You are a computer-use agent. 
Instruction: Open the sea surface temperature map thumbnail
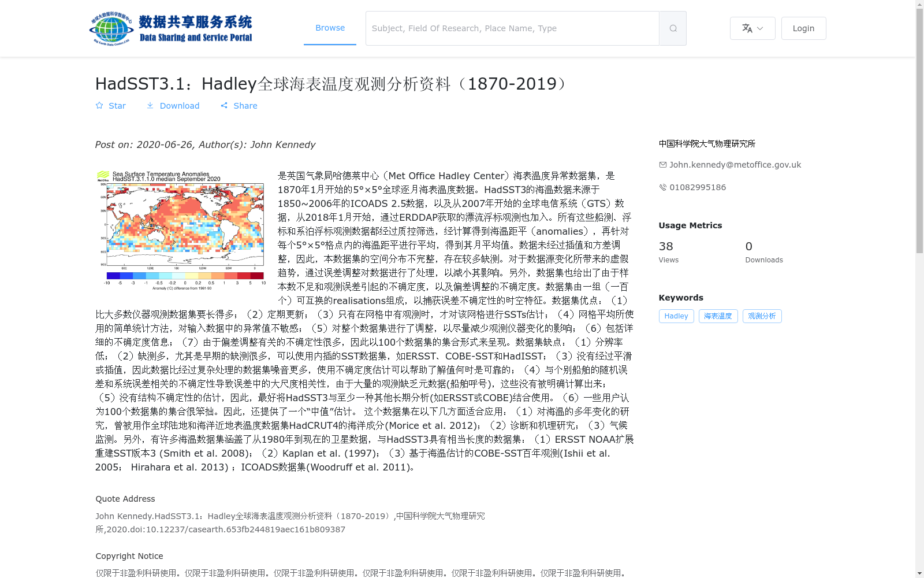[x=181, y=230]
